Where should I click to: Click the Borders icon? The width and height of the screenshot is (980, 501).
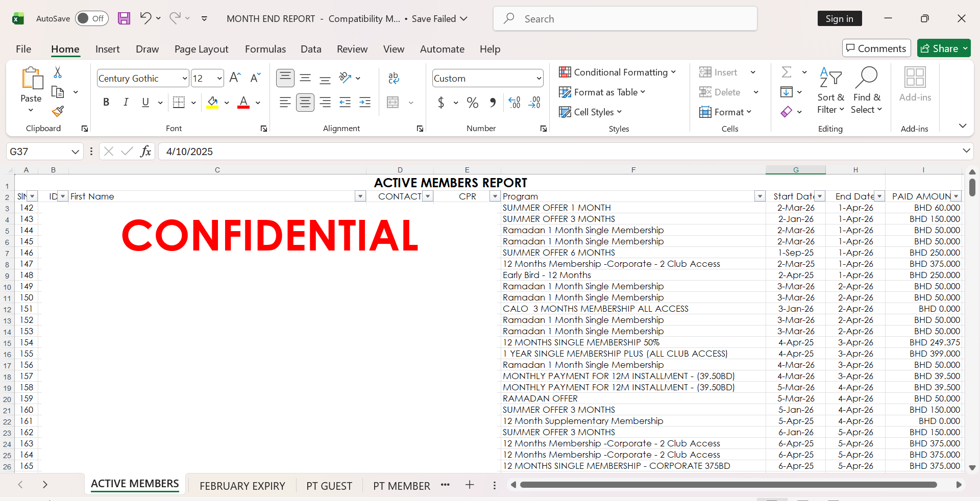click(179, 102)
